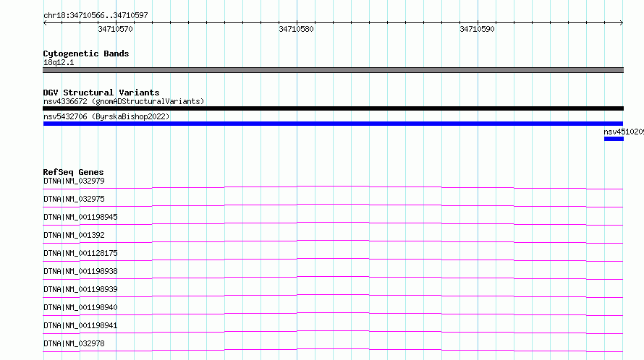
Task: Select variant nsv5432706 (ByrskaBishop2022) label
Action: pos(106,116)
